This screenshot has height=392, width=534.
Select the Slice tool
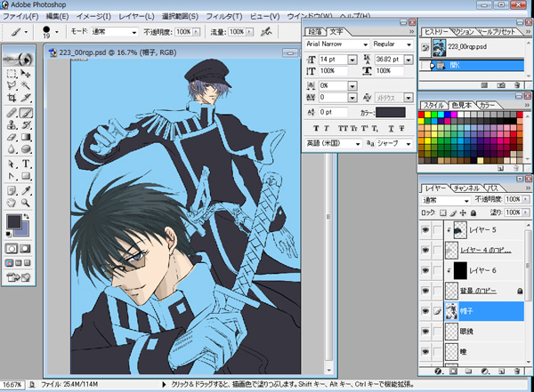tap(26, 98)
